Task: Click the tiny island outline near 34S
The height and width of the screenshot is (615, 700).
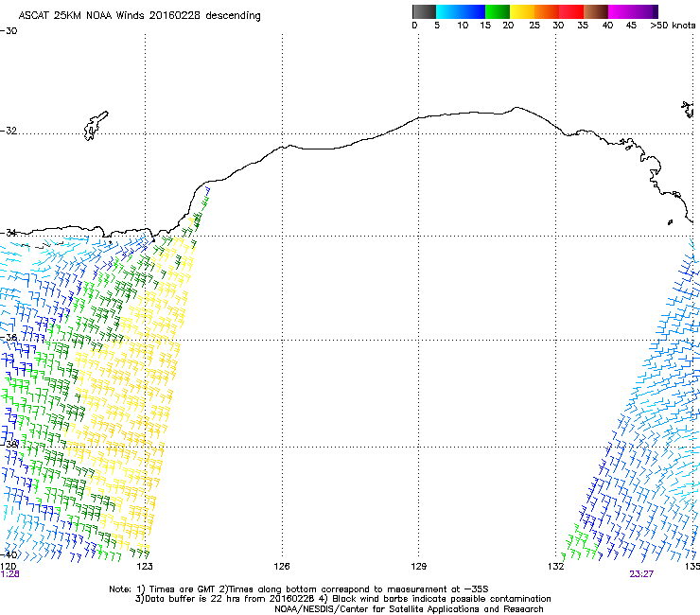Action: pyautogui.click(x=670, y=222)
